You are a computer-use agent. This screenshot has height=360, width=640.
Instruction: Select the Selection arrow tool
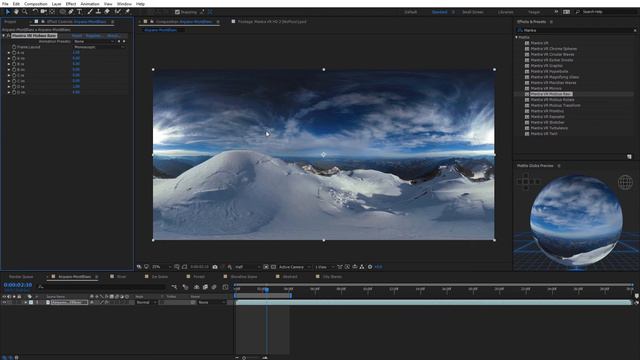[x=7, y=12]
